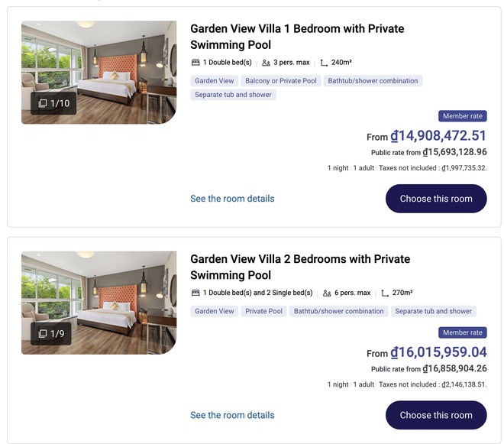Click bed icon for 1 Bedroom villa
Screen dimensions: 504x444
click(x=195, y=63)
